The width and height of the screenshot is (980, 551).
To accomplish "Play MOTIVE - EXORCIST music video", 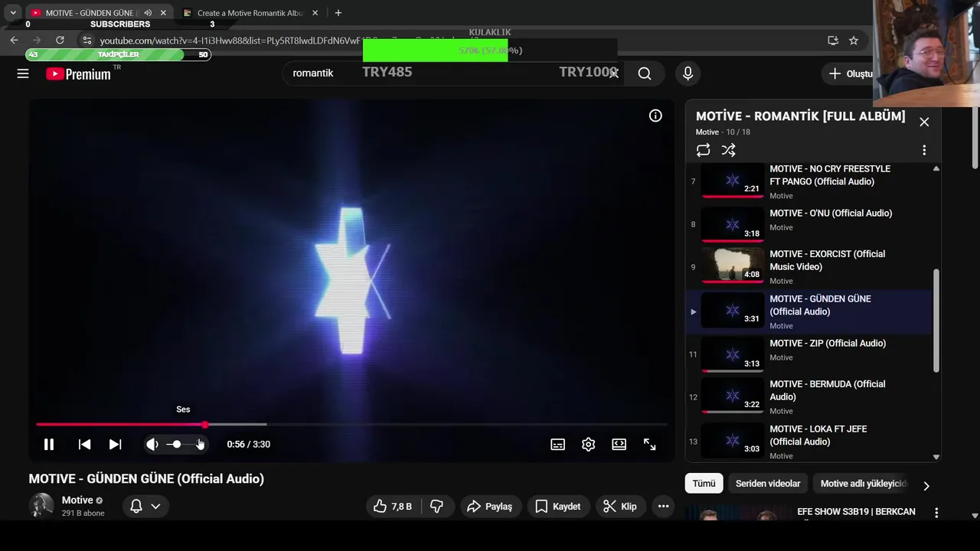I will [x=808, y=267].
